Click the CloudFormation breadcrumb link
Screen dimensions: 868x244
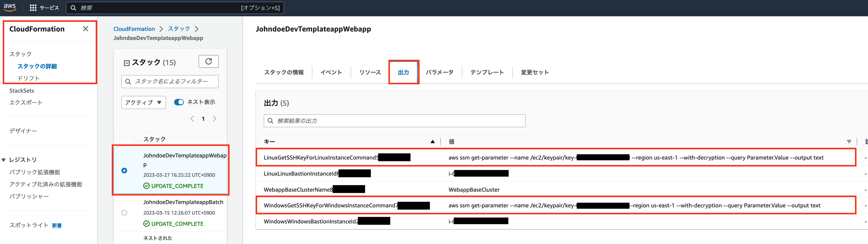[134, 29]
